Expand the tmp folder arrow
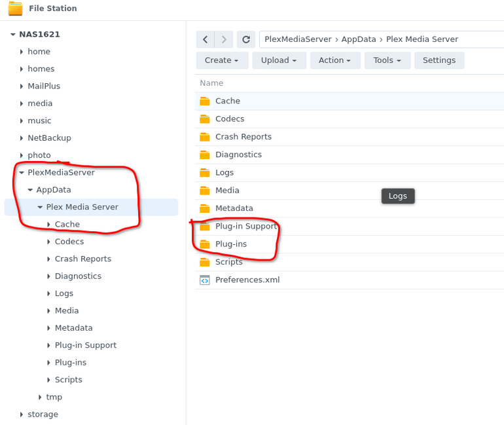The height and width of the screenshot is (425, 504). click(40, 397)
